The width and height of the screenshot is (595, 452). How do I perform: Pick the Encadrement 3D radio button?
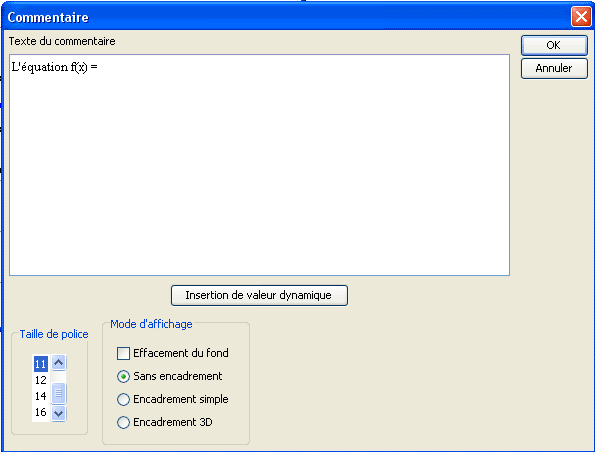tap(123, 422)
